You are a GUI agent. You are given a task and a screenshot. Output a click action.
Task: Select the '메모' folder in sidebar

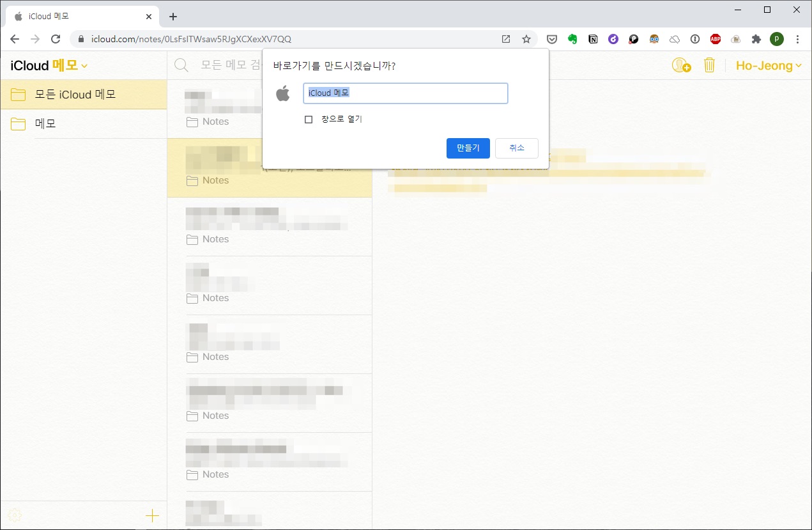[x=83, y=124]
